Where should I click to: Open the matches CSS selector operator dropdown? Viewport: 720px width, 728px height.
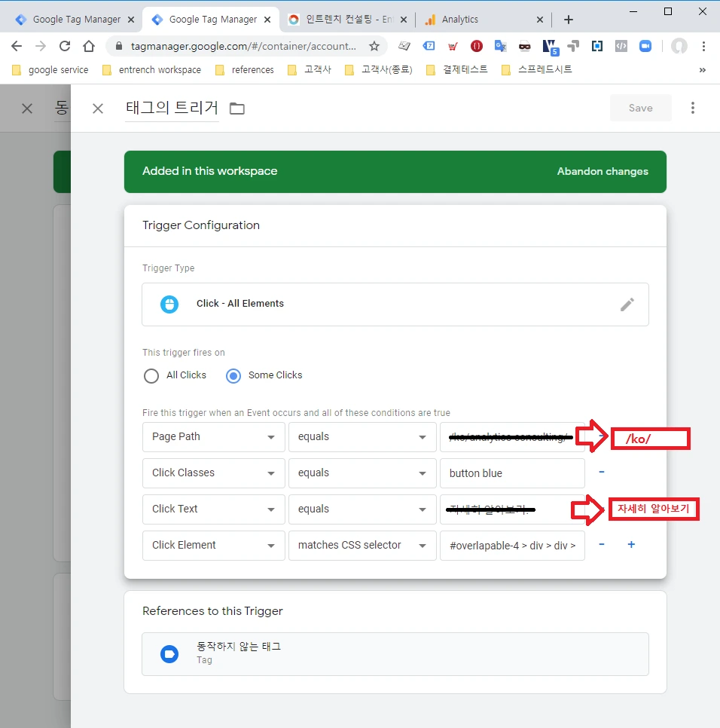(362, 546)
